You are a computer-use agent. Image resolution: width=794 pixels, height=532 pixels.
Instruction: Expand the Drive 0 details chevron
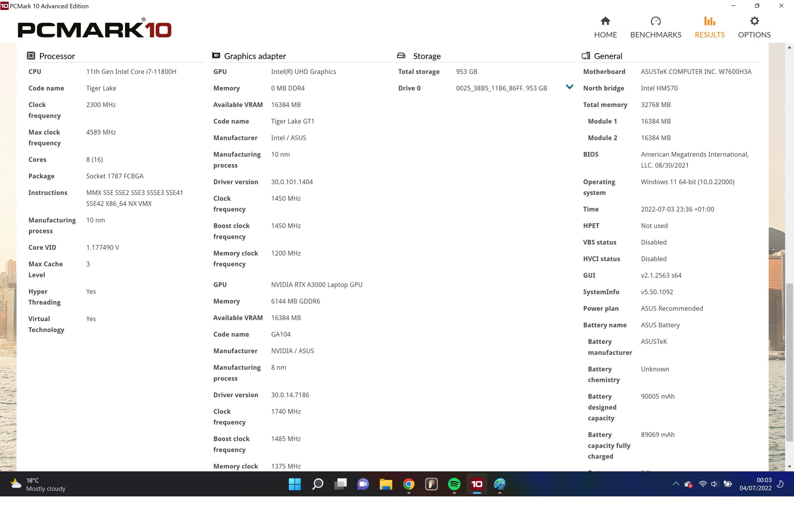[569, 87]
